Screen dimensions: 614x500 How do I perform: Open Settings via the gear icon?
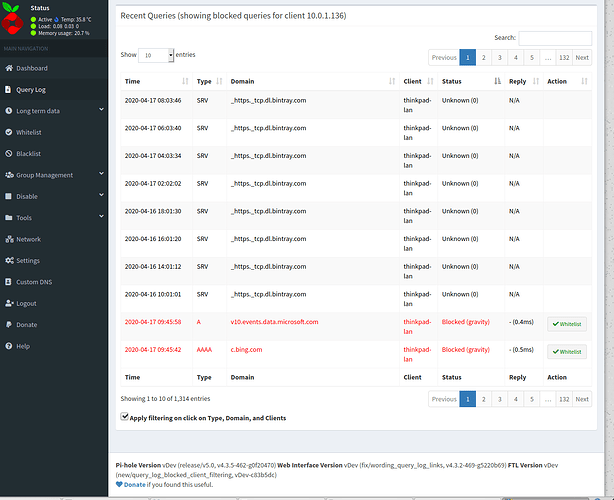pos(9,260)
